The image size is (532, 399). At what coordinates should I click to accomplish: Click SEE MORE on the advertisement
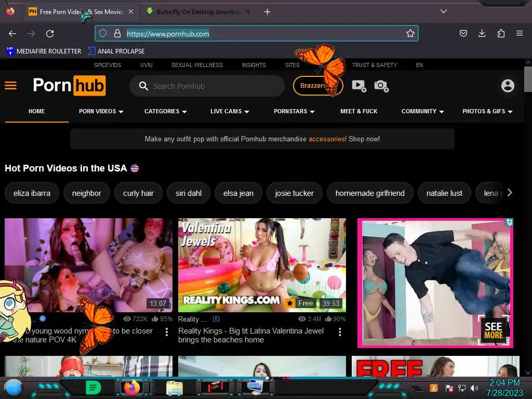[x=494, y=330]
